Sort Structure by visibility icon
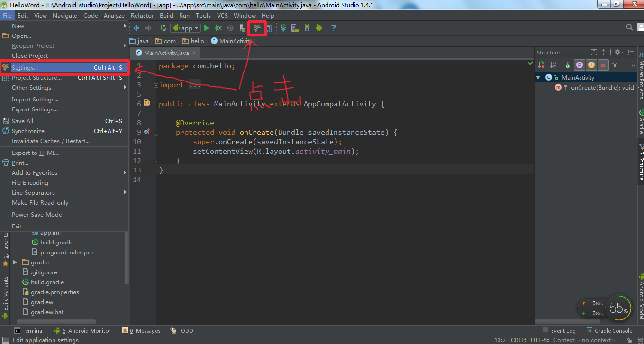 click(541, 65)
